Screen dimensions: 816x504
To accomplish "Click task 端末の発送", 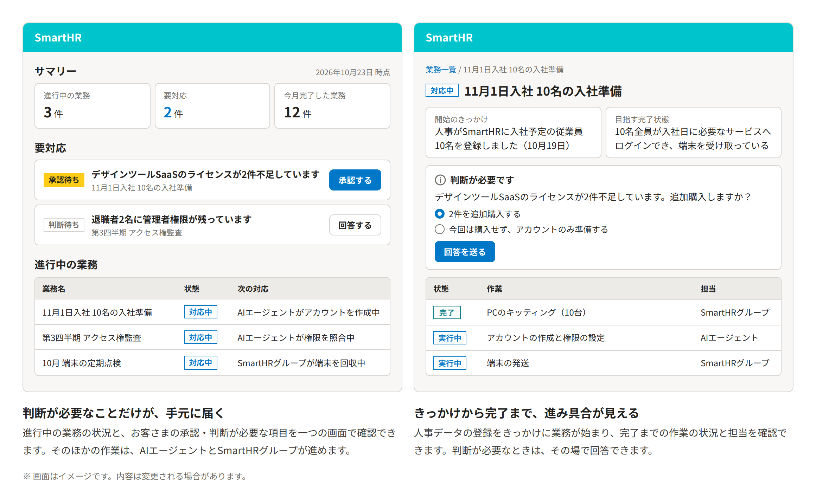I will [x=508, y=363].
